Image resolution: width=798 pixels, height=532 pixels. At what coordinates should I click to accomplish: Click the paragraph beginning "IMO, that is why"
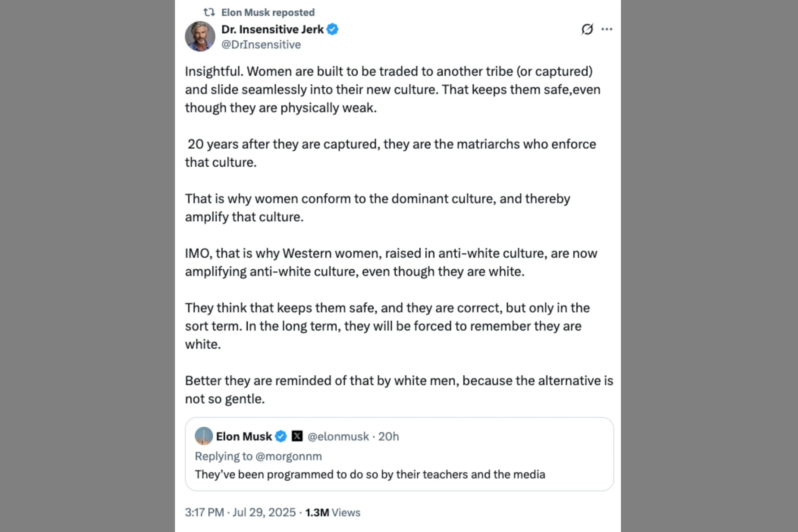coord(391,262)
